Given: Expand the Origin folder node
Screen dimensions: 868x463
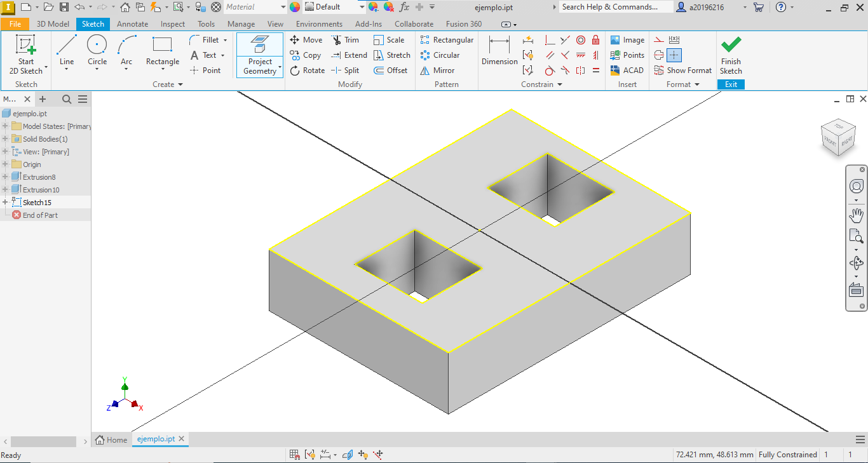Looking at the screenshot, I should click(5, 164).
